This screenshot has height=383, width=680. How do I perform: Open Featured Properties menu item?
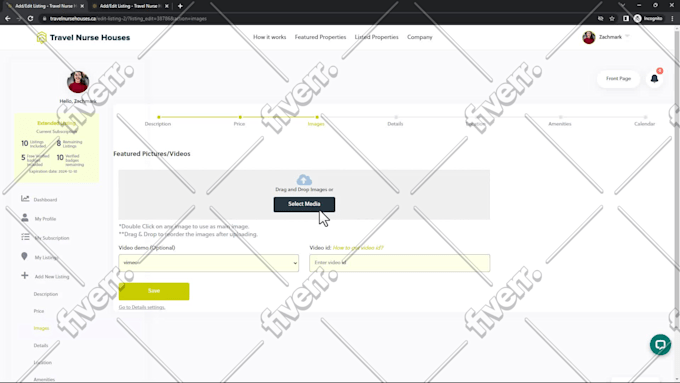click(x=320, y=37)
